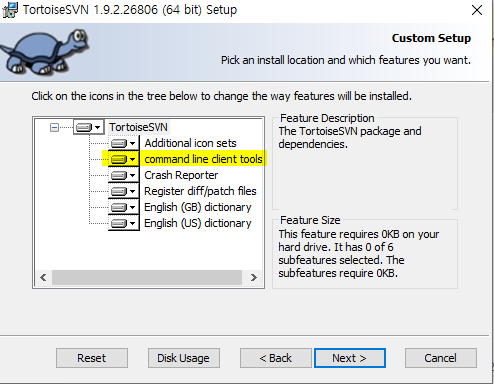Select the 'English (GB) dictionary' label
The height and width of the screenshot is (384, 494).
[198, 207]
